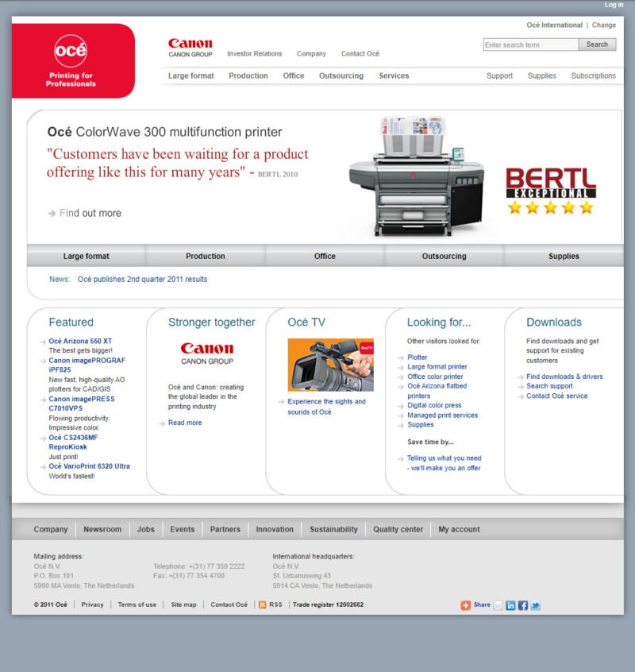Open the RSS feed icon in footer
This screenshot has height=672, width=635.
pyautogui.click(x=263, y=604)
